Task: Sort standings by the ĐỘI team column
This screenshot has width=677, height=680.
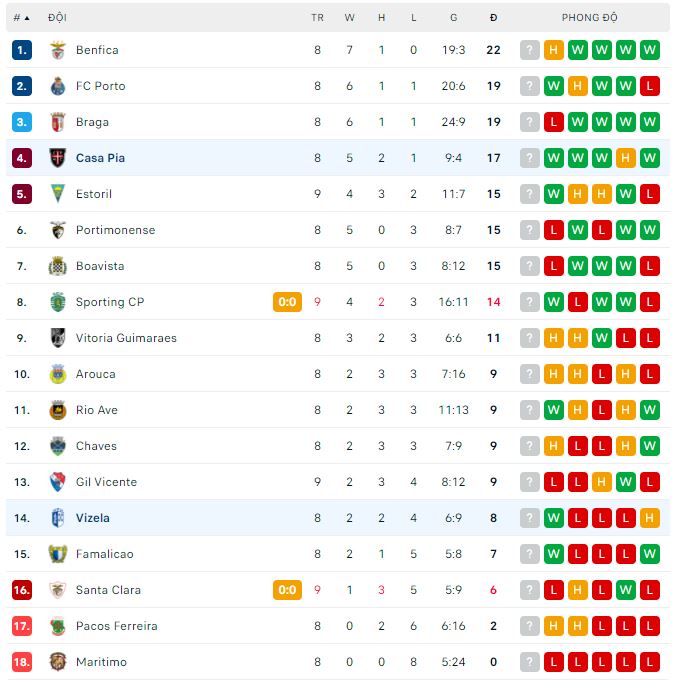Action: [57, 17]
